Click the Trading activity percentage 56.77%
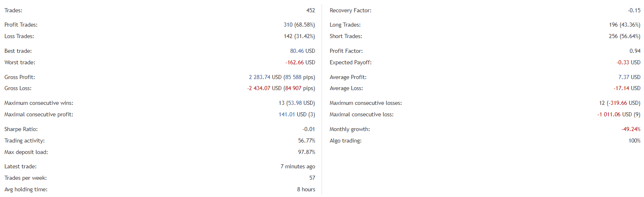This screenshot has height=197, width=644. 307,140
